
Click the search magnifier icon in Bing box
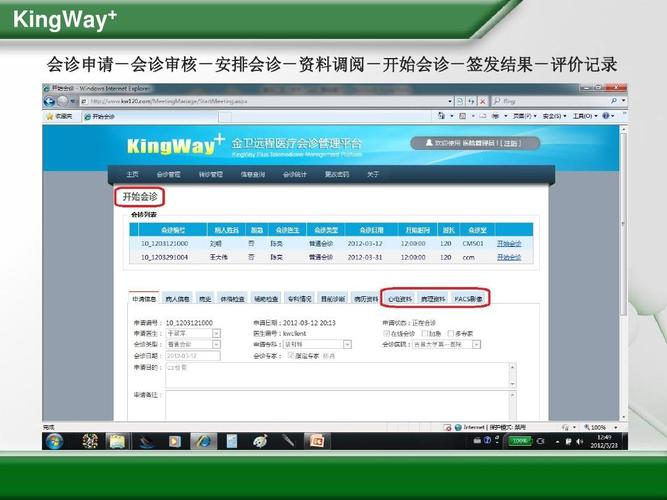[613, 101]
